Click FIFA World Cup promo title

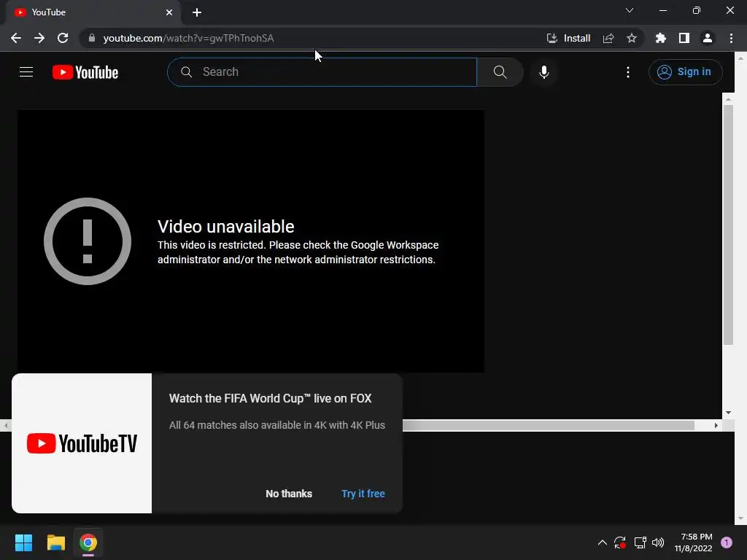(270, 399)
